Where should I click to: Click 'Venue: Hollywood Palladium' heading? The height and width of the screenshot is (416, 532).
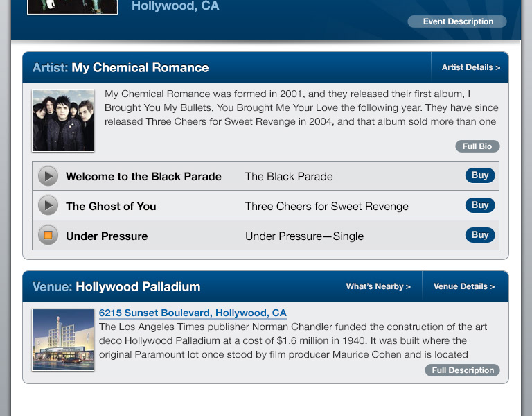pos(116,286)
